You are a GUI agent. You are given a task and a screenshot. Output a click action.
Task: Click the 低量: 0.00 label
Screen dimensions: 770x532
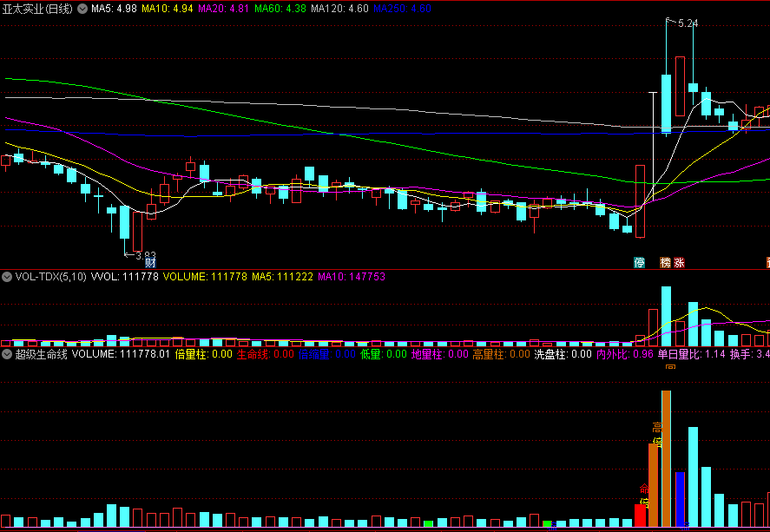pyautogui.click(x=384, y=354)
